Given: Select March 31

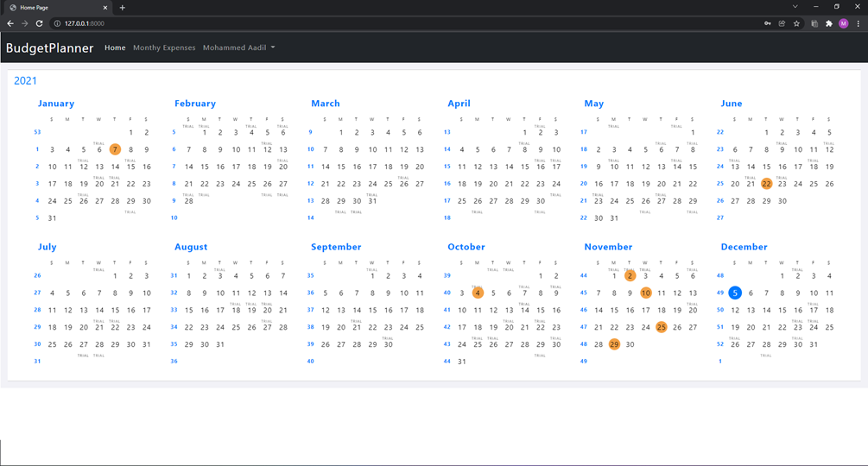Looking at the screenshot, I should pos(372,201).
